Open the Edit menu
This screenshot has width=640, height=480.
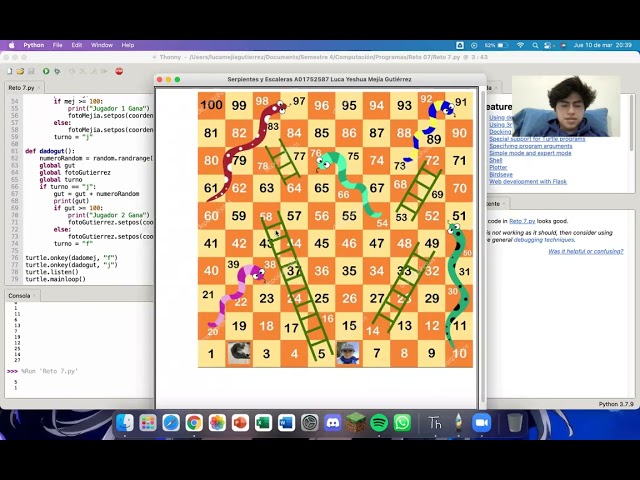(x=77, y=45)
